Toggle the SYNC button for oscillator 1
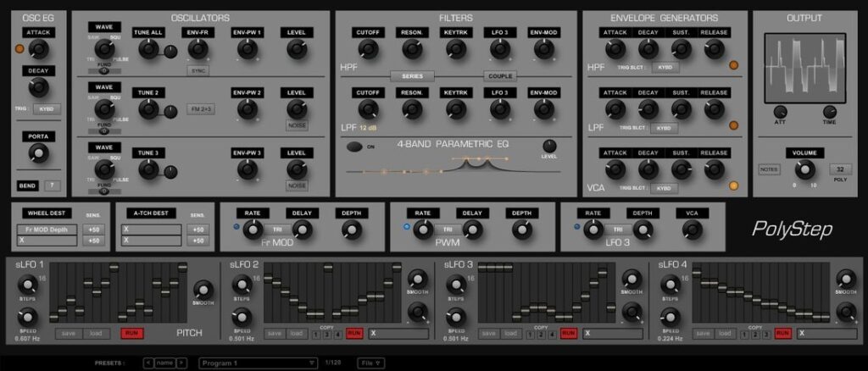The height and width of the screenshot is (371, 868). (x=198, y=71)
